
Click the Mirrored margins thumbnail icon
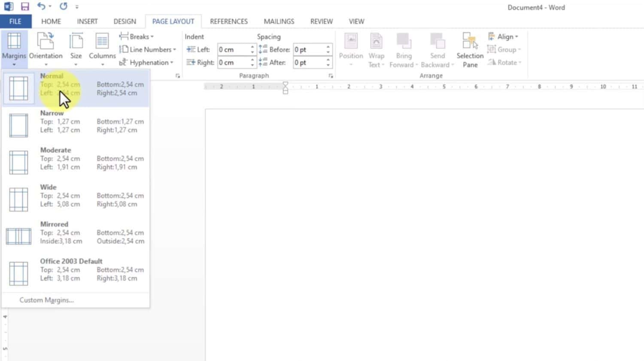[18, 237]
